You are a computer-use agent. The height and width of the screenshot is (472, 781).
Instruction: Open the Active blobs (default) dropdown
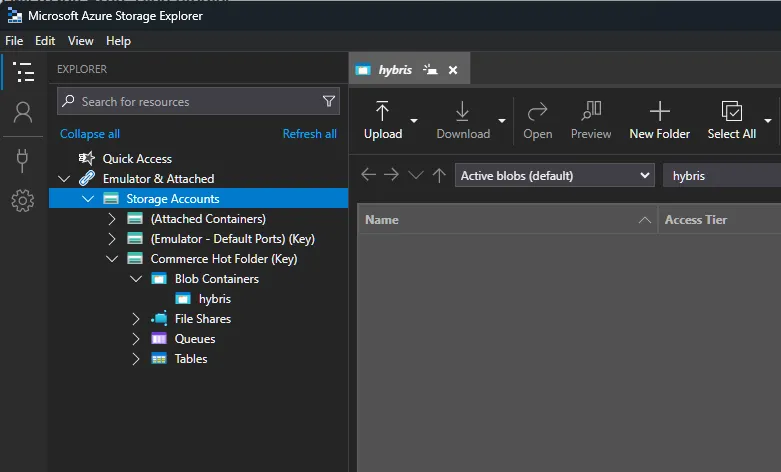[x=554, y=176]
